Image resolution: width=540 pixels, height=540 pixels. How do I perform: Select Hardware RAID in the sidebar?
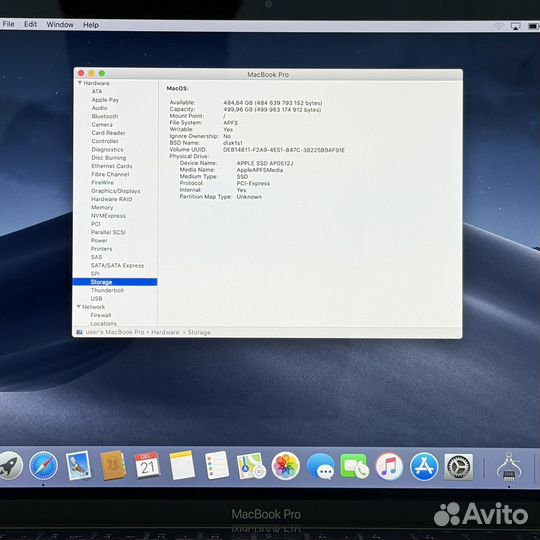click(x=112, y=199)
